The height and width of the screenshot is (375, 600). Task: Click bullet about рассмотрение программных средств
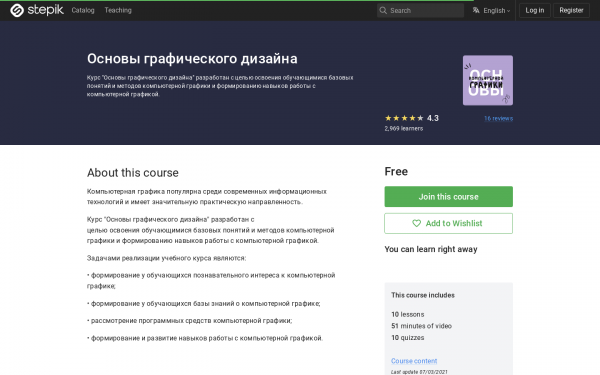[189, 321]
